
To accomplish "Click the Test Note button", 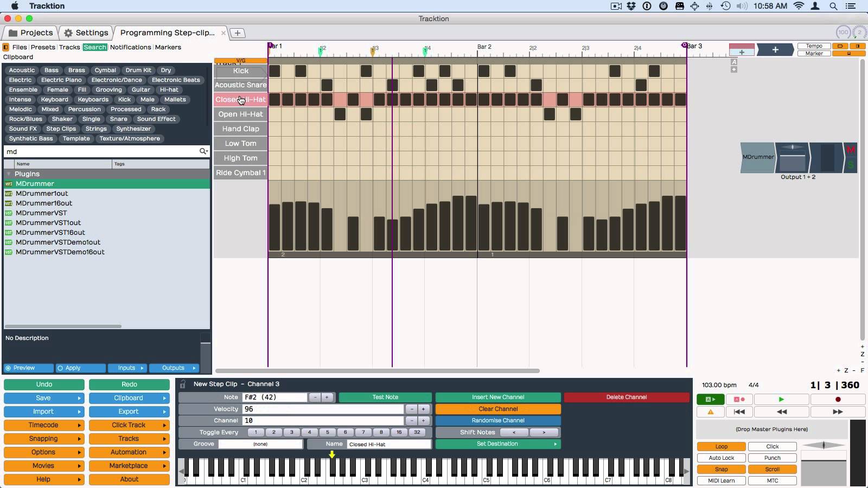I will 385,397.
